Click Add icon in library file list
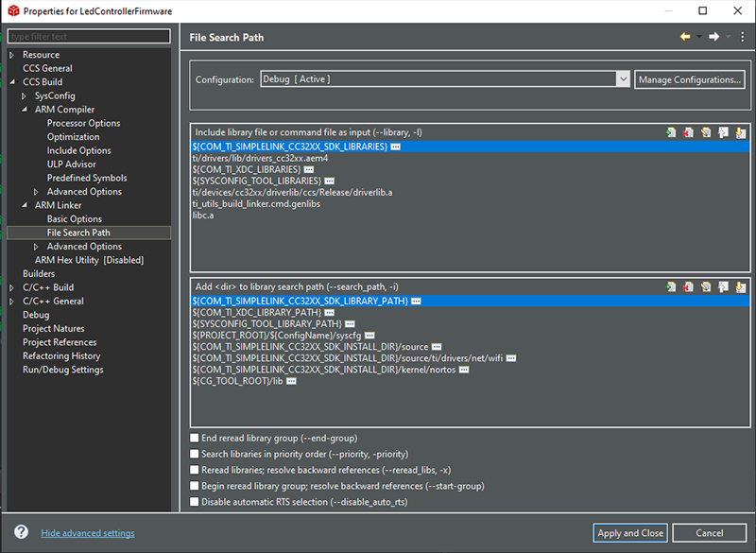This screenshot has height=553, width=756. pyautogui.click(x=671, y=132)
